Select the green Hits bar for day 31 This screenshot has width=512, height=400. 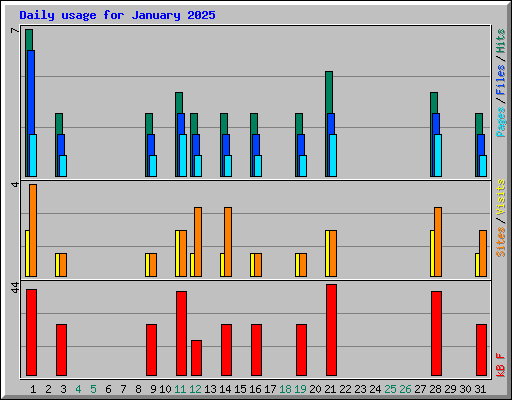(x=479, y=124)
